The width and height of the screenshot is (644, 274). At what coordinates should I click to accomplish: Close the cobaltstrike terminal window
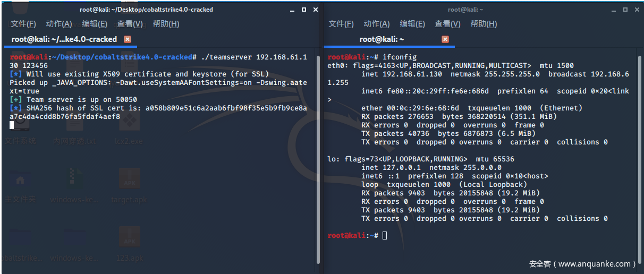316,10
